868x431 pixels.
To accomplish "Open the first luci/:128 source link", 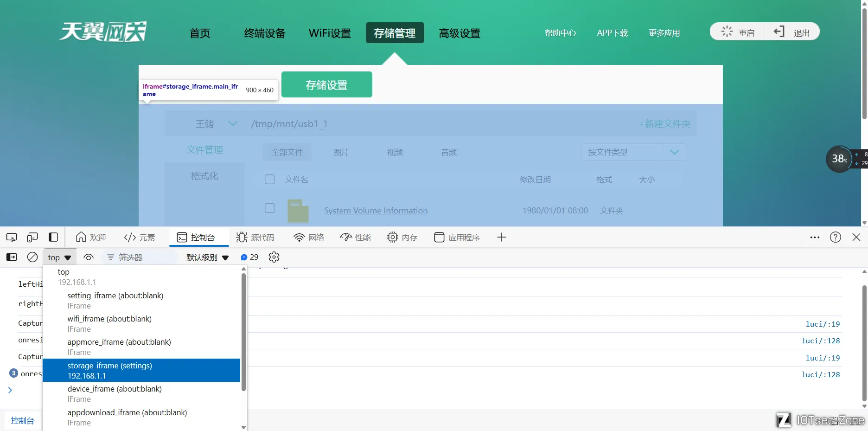I will point(821,341).
